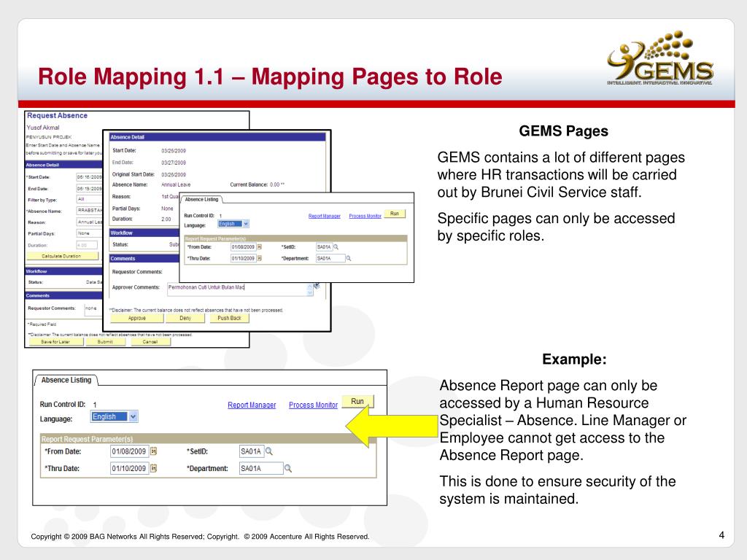Viewport: 747px width, 560px height.
Task: Click Requestor Comments box in Request Absence form
Action: (x=93, y=310)
